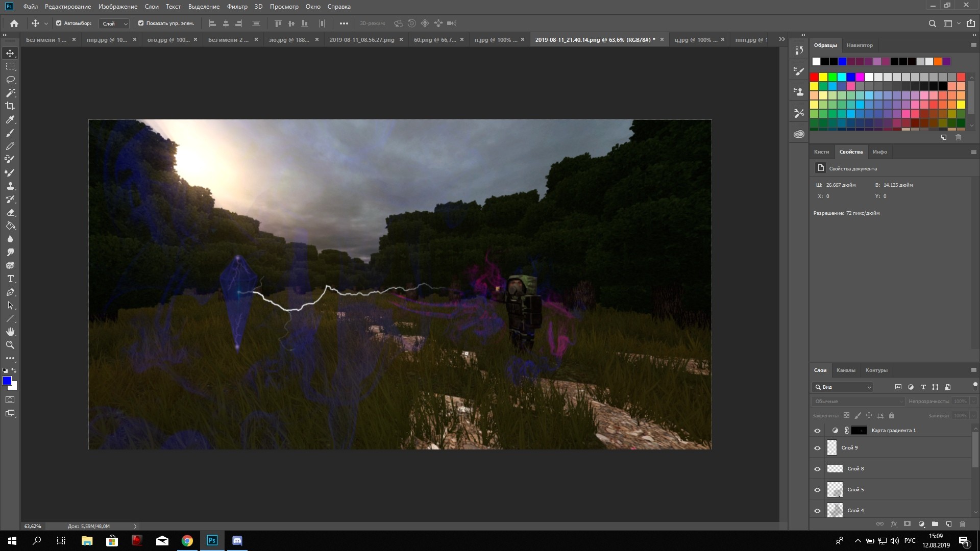
Task: Click the share icon at top right
Action: click(x=970, y=23)
